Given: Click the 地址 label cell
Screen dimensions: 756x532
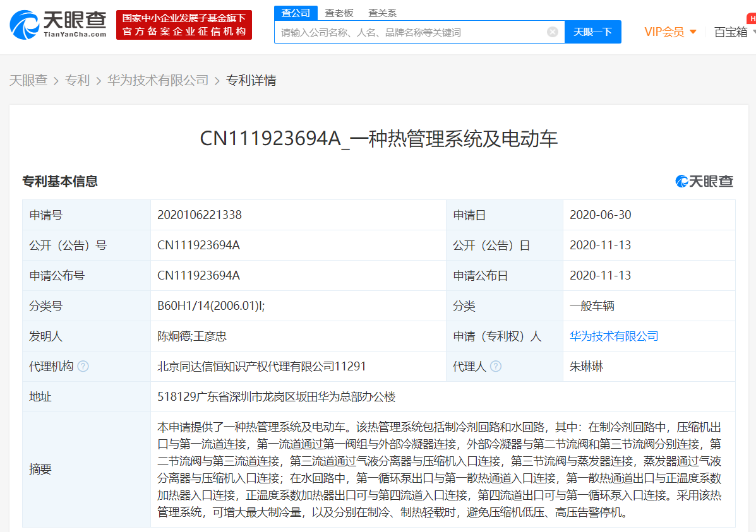Looking at the screenshot, I should point(87,396).
